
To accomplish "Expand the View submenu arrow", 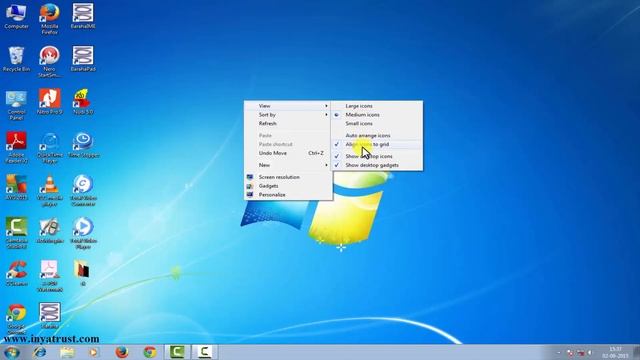I will 326,106.
